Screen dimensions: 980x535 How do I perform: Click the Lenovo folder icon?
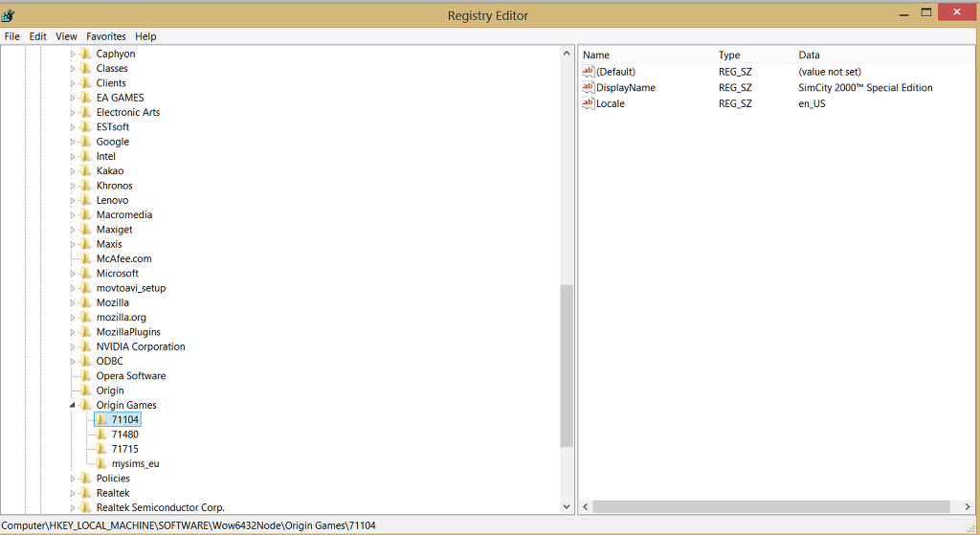point(86,200)
